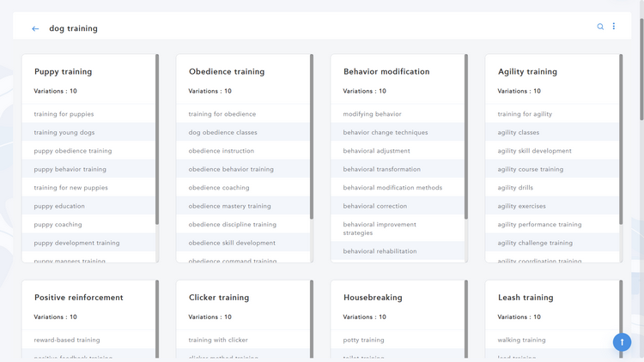This screenshot has width=644, height=362.
Task: Select 'training for agility' row
Action: (x=552, y=114)
